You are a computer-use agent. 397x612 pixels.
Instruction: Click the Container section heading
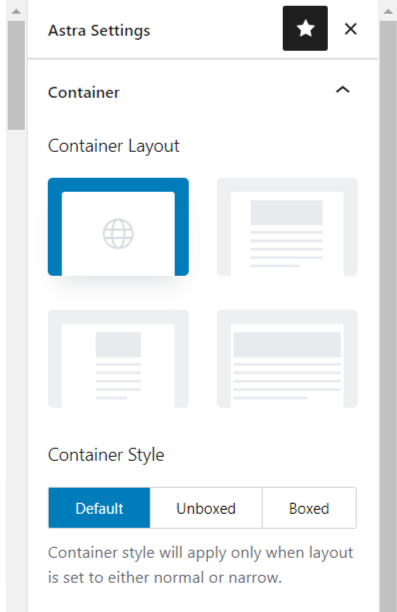click(84, 93)
